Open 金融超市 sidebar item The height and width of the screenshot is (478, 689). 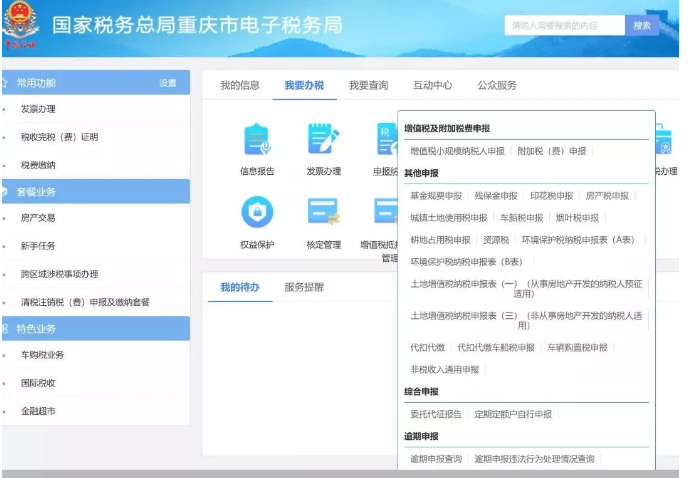(x=38, y=411)
